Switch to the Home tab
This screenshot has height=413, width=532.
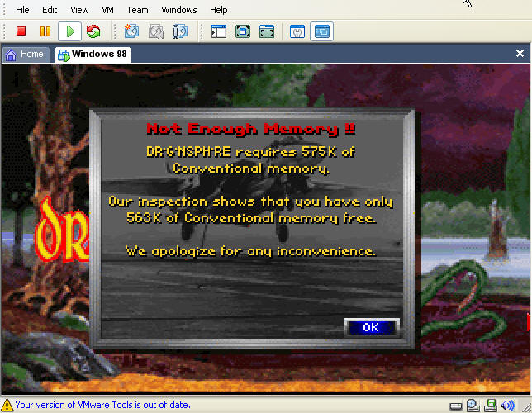[x=26, y=55]
